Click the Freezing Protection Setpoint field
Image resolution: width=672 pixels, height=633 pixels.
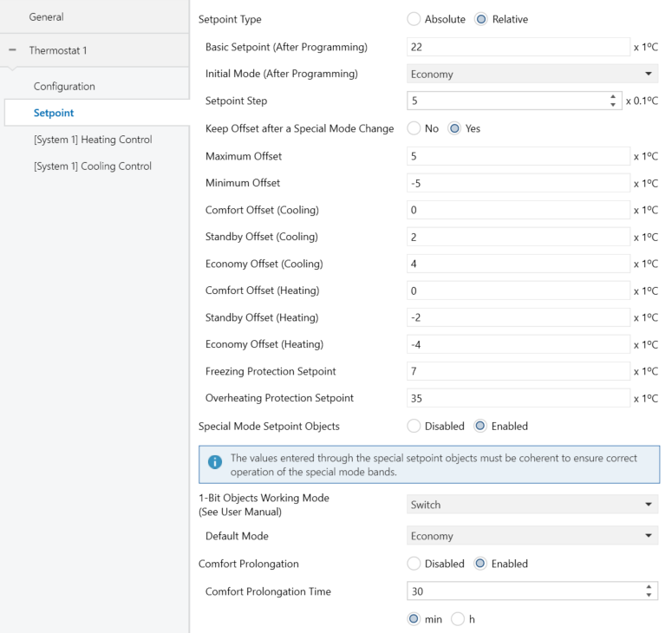pos(519,371)
